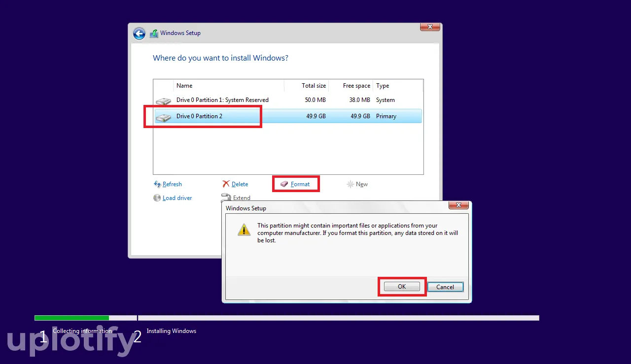The image size is (631, 364).
Task: Click the 38.0 MB free space cell
Action: click(x=359, y=100)
